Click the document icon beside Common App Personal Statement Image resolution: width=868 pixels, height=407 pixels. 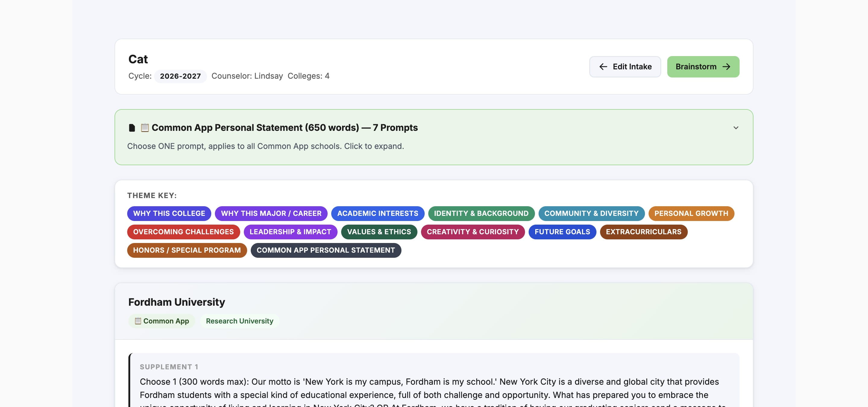132,128
